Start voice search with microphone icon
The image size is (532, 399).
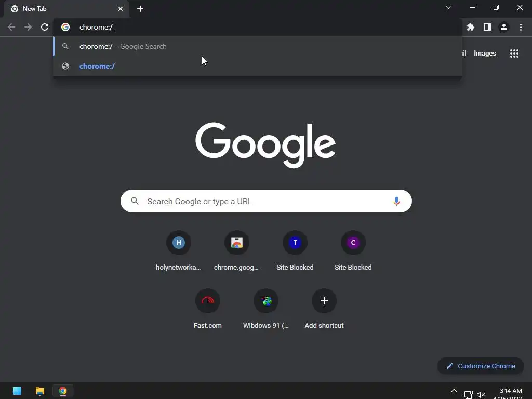[396, 201]
